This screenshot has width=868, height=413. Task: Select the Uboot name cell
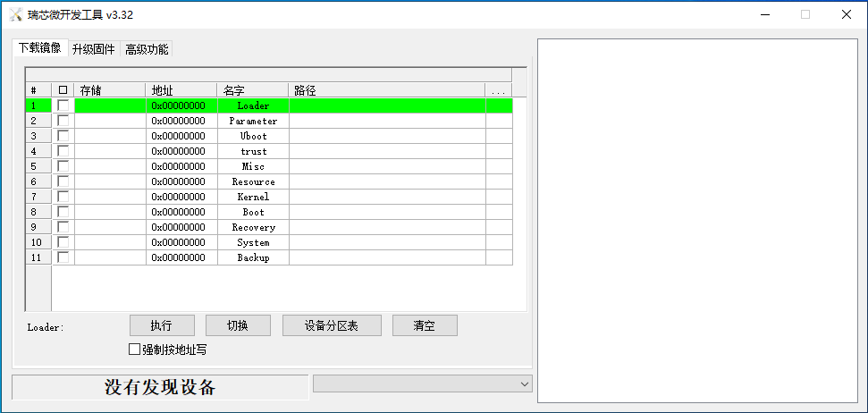pos(253,136)
